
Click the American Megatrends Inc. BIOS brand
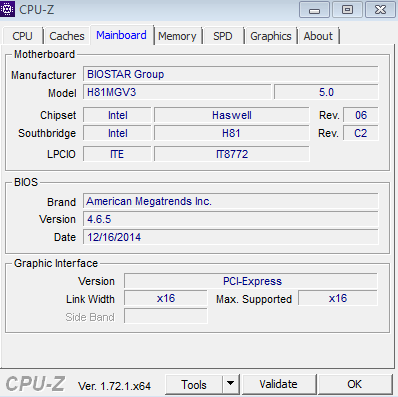click(x=231, y=201)
